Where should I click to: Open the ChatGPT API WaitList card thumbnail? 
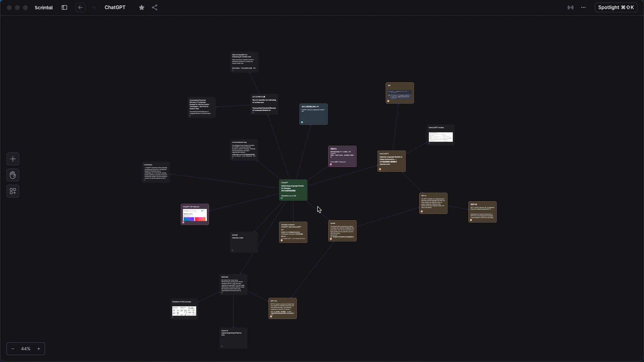[195, 215]
